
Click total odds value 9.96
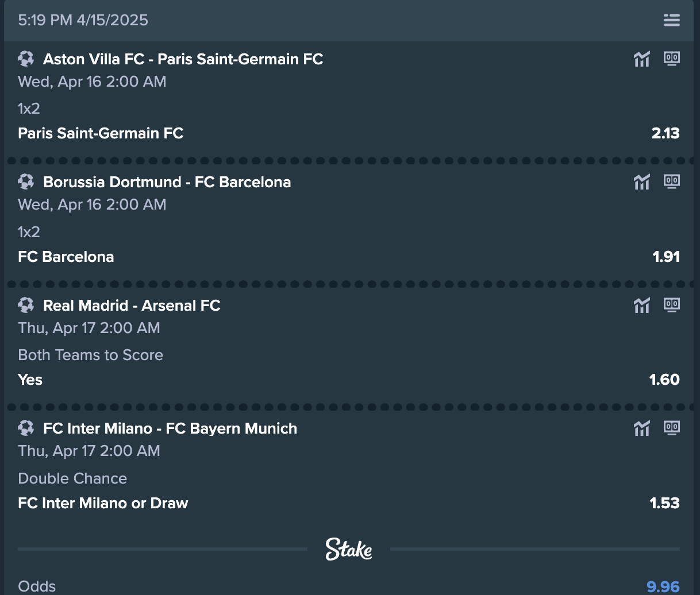(x=663, y=586)
